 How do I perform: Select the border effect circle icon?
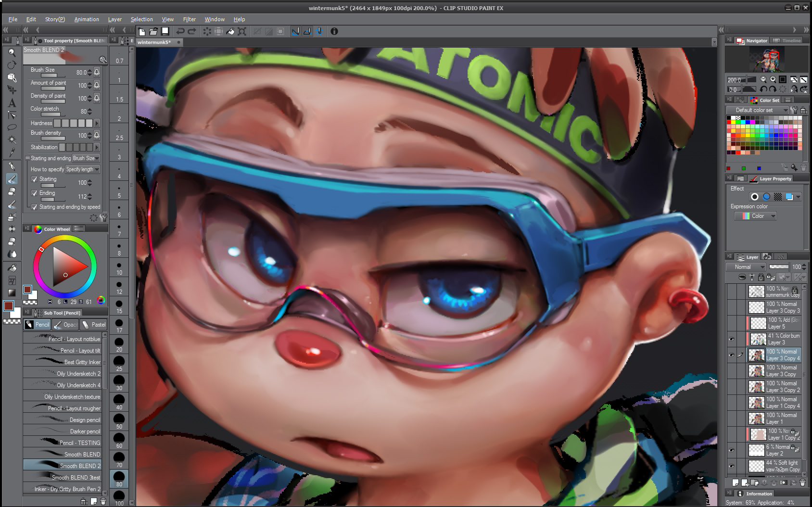tap(755, 197)
